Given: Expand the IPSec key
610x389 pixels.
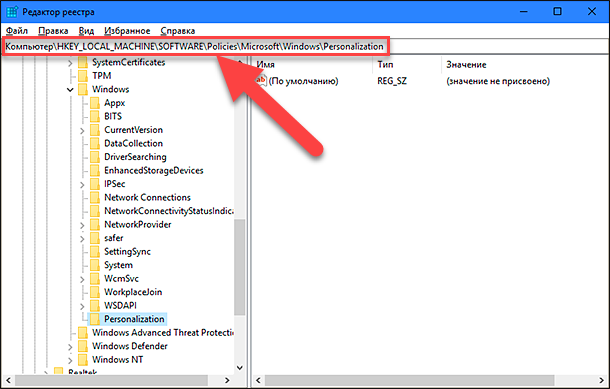Looking at the screenshot, I should [82, 185].
